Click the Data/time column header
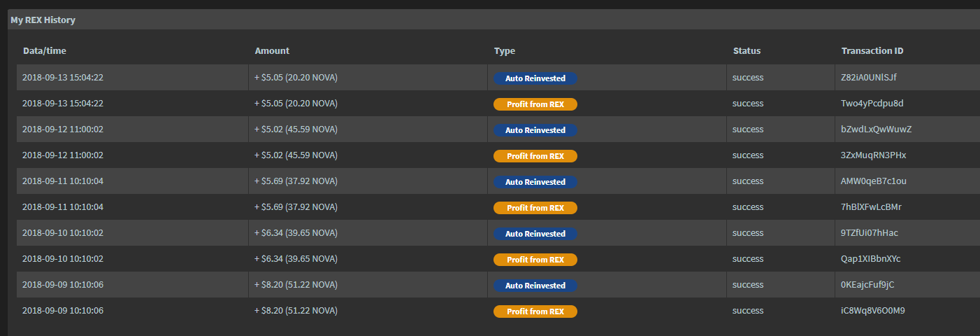The image size is (980, 336). (44, 51)
